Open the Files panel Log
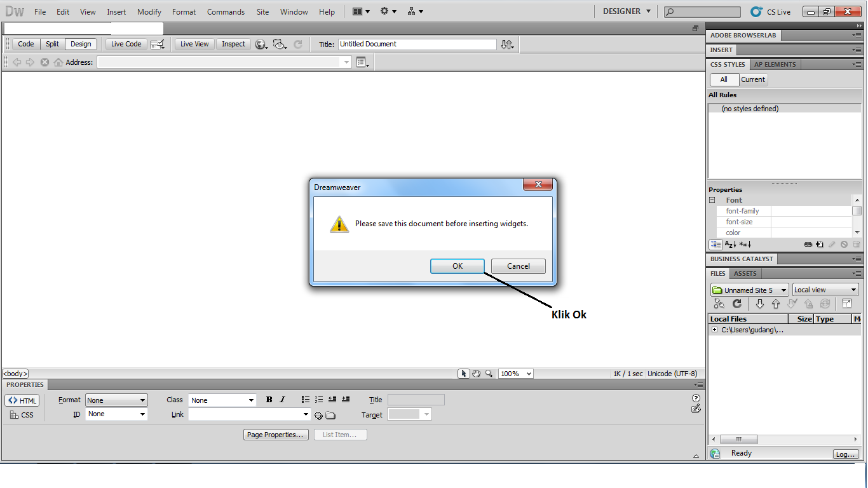The width and height of the screenshot is (868, 488). point(845,454)
